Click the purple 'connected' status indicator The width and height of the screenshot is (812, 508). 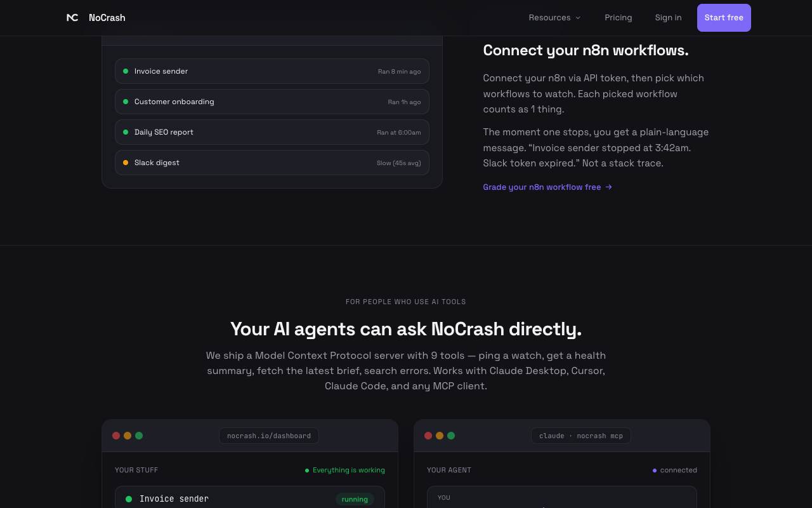coord(675,470)
